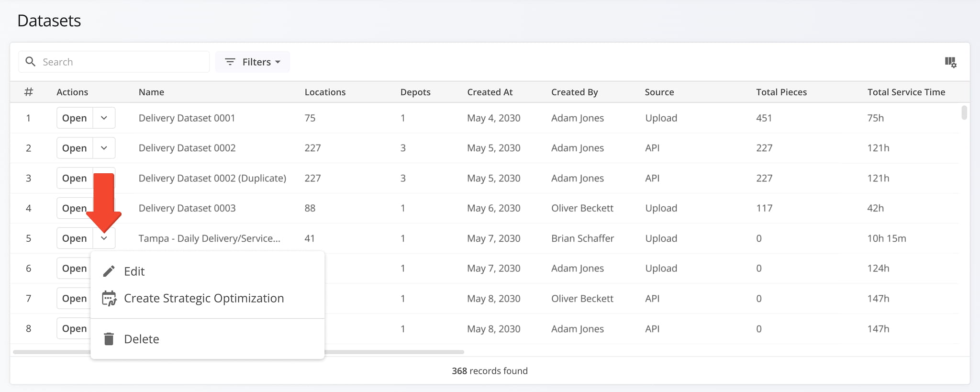Click the 42h service time value
The image size is (980, 392).
875,208
